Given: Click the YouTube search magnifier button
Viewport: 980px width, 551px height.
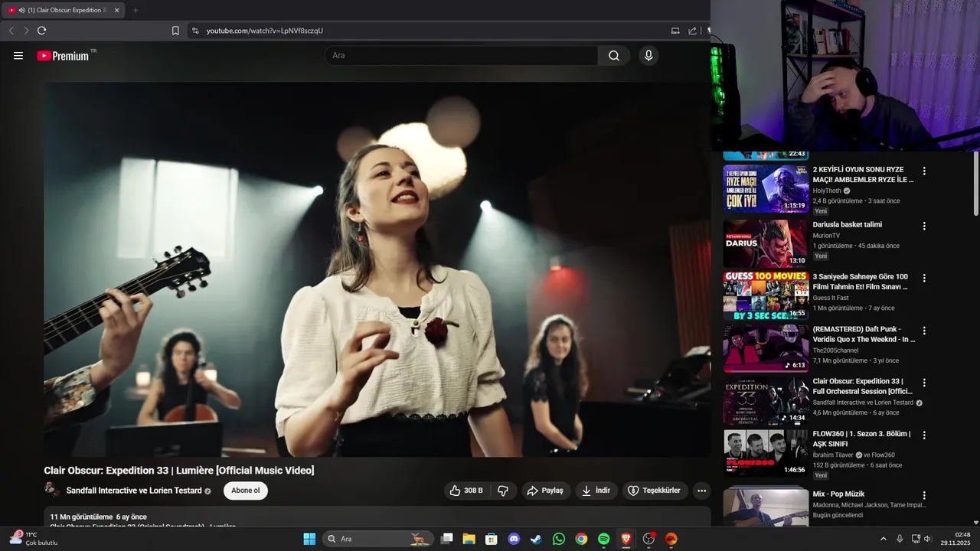Looking at the screenshot, I should (614, 56).
